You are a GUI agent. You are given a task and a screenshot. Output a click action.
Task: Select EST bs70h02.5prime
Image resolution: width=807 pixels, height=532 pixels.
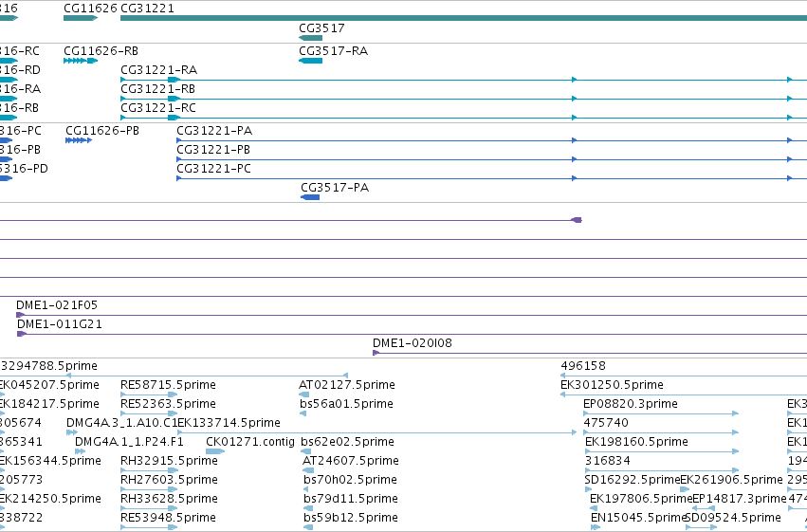[x=351, y=480]
